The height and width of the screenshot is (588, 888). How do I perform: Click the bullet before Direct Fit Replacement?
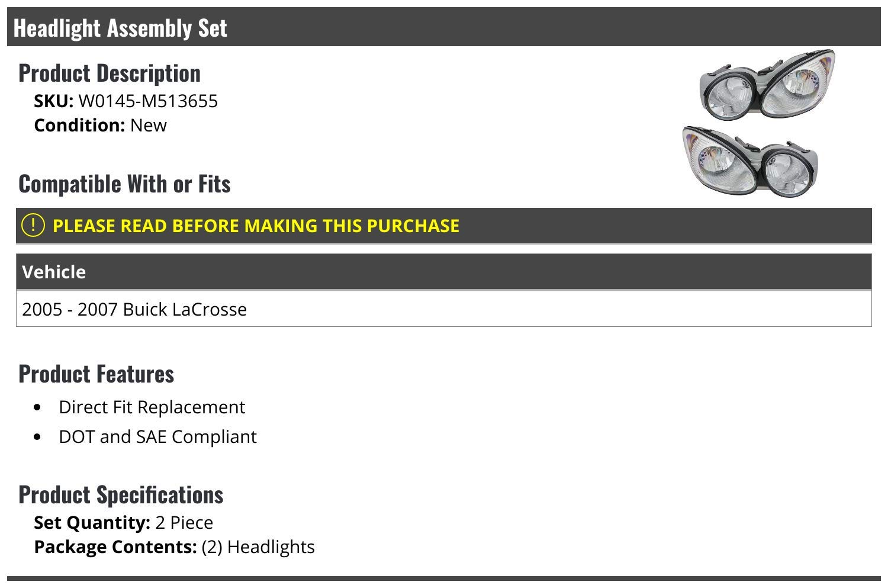(38, 407)
